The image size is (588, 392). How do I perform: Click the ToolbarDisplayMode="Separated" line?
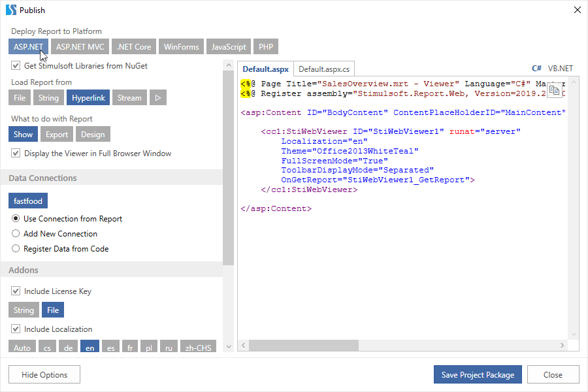(357, 170)
